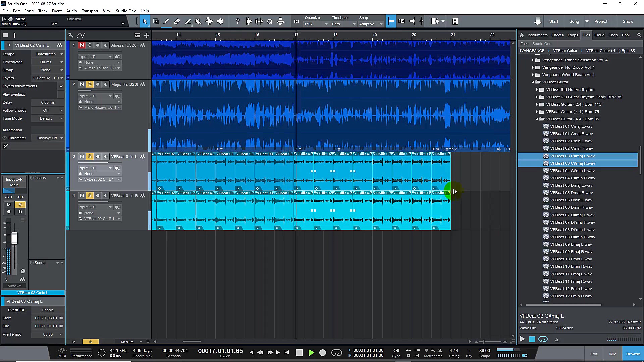Expand VFBeat 6.8 Guitar Rhythm folder
This screenshot has width=644, height=362.
click(537, 89)
